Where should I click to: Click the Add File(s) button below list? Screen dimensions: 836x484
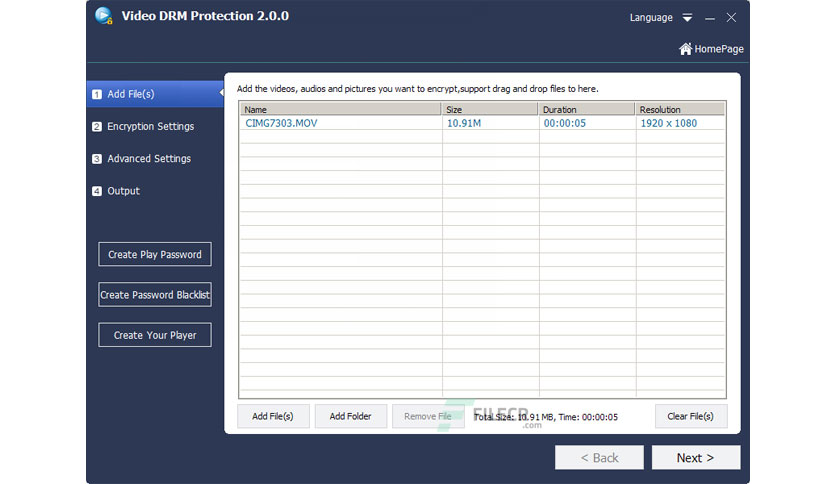point(273,416)
